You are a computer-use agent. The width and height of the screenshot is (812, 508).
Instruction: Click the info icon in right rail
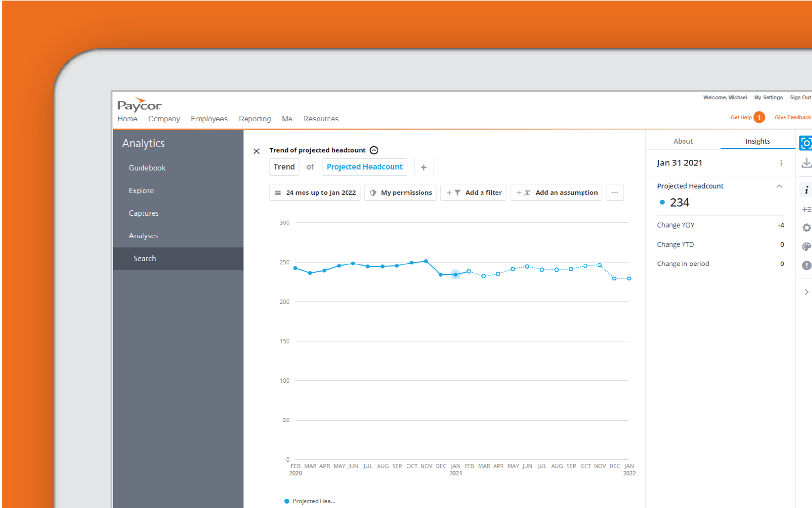point(806,190)
